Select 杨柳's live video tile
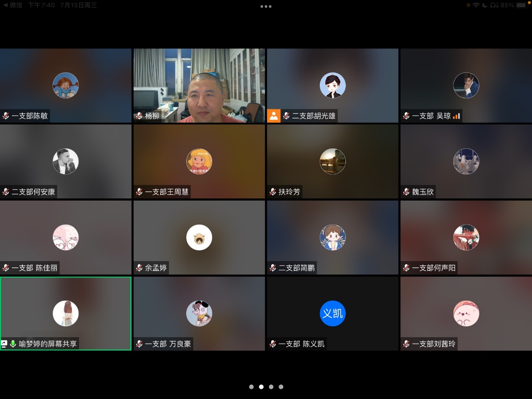 click(x=199, y=85)
